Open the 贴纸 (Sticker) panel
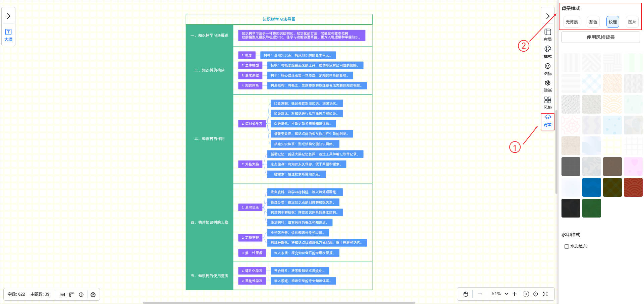 tap(547, 86)
